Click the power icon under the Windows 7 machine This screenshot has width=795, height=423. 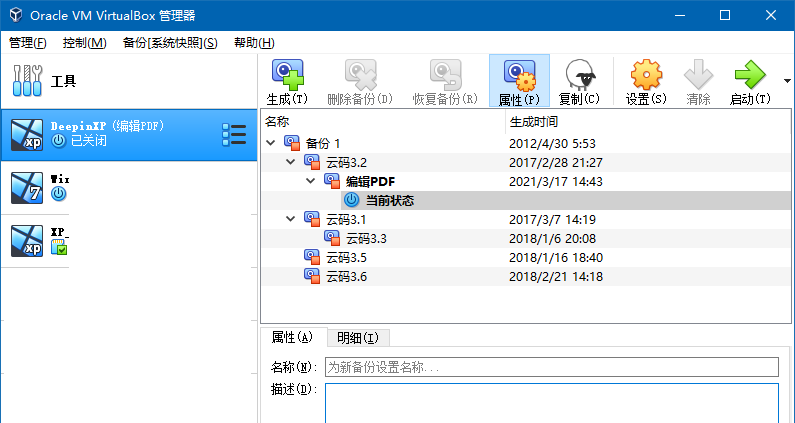pos(59,194)
